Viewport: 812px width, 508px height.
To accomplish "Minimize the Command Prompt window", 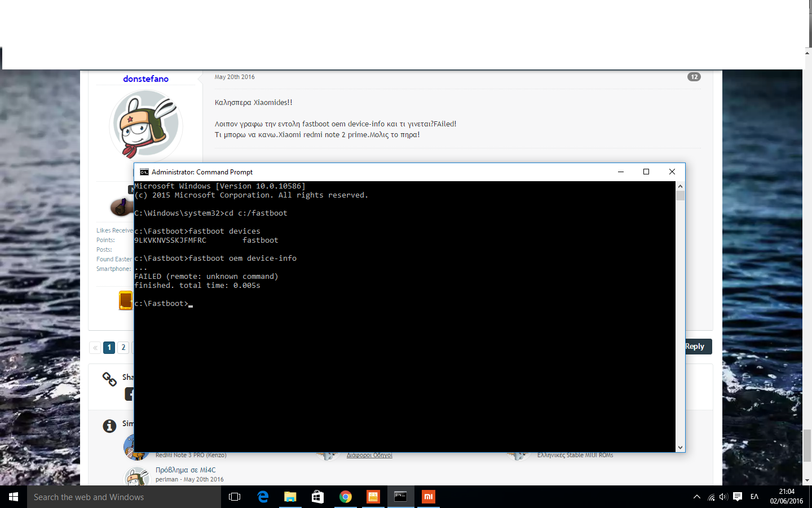I will tap(621, 172).
